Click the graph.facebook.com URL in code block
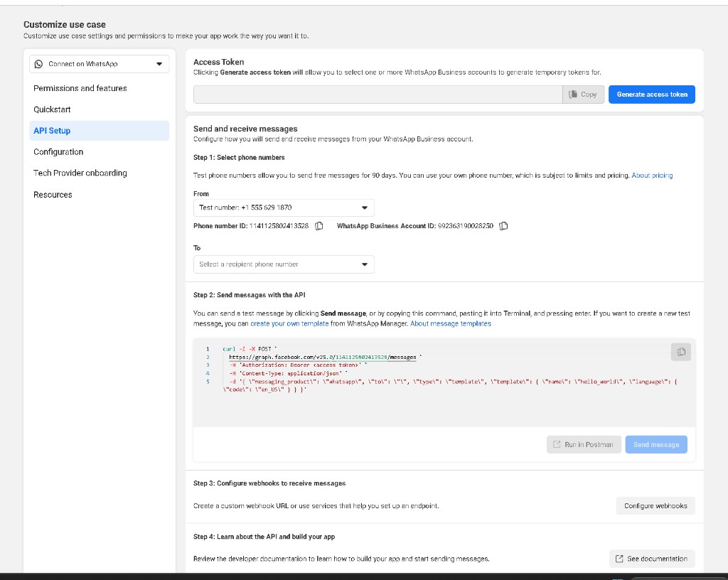The height and width of the screenshot is (580, 728). 323,358
